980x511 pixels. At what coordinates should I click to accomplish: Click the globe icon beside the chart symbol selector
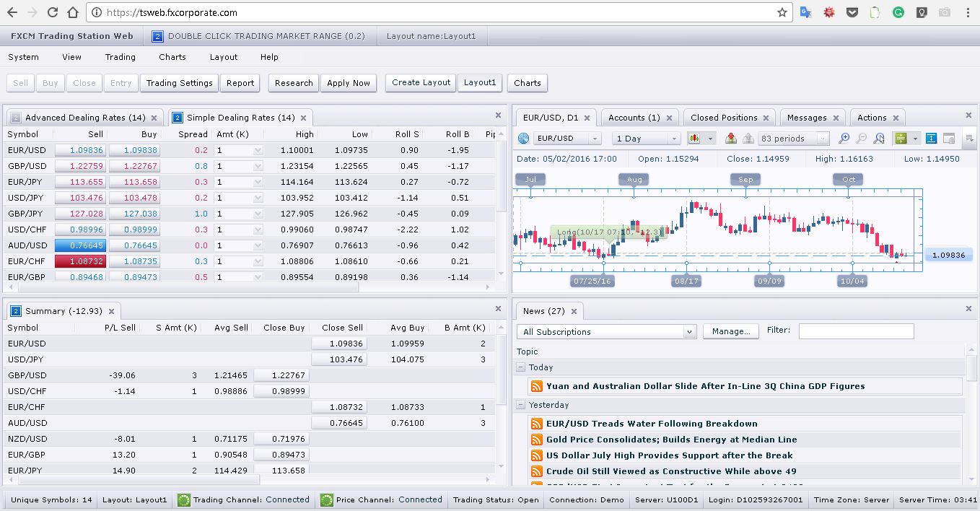click(x=523, y=139)
